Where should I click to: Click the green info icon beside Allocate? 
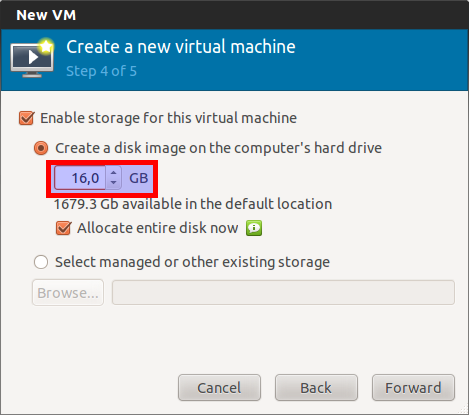[x=254, y=228]
